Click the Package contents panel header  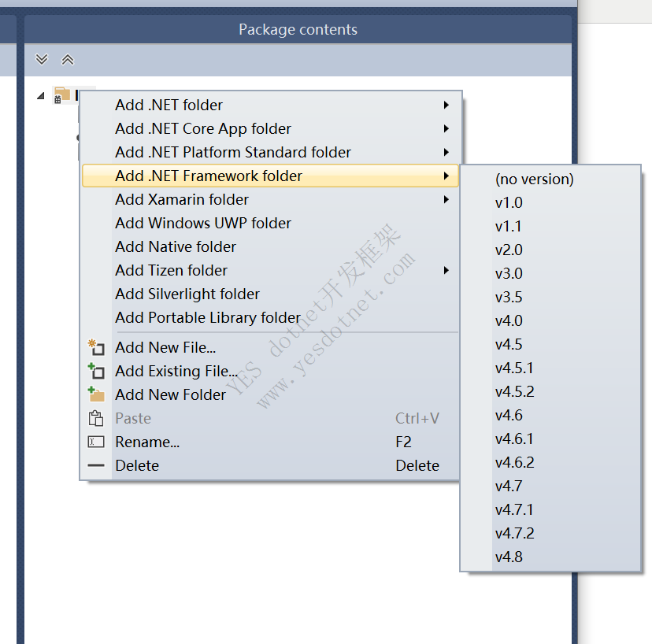point(298,29)
